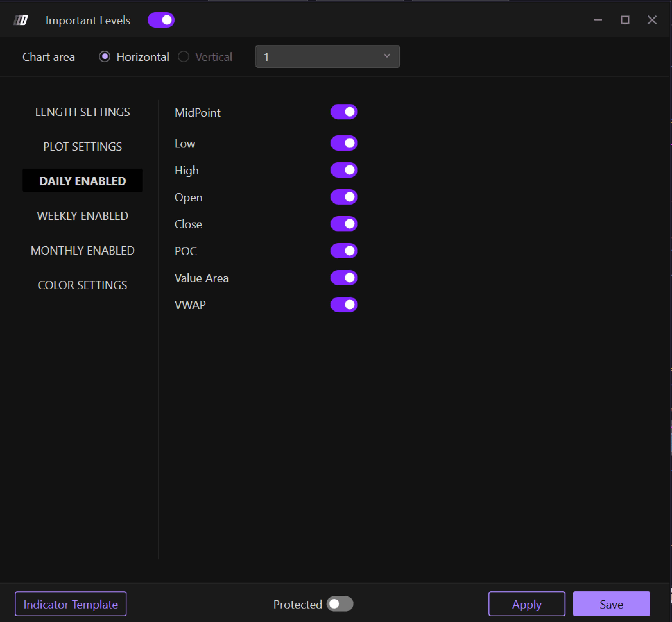Open the LENGTH SETTINGS tab

[x=82, y=112]
